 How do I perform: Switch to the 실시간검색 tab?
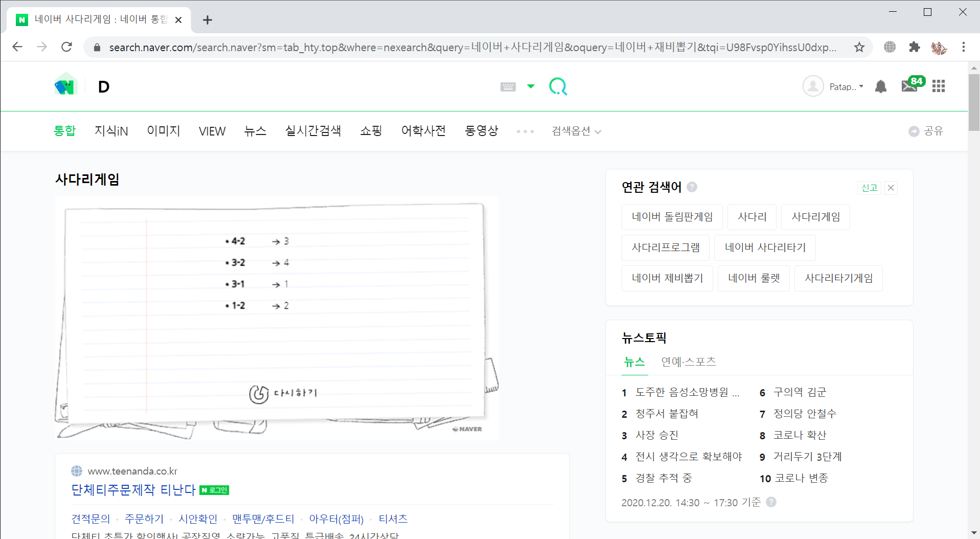point(313,131)
